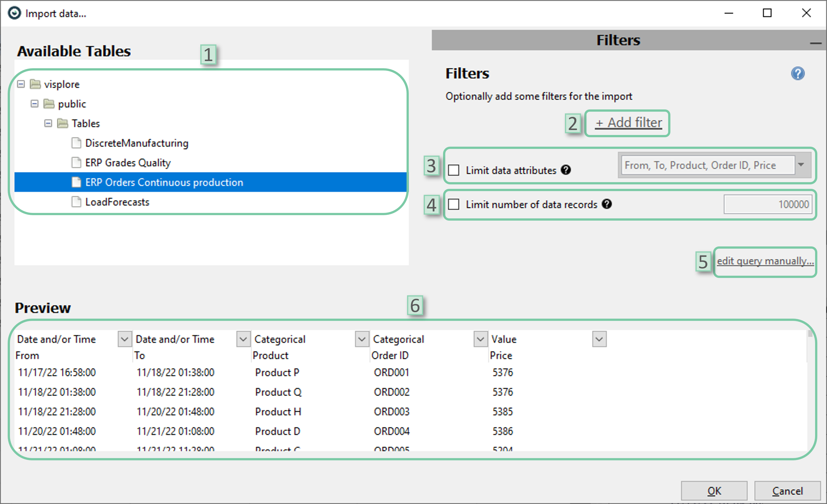
Task: Open type dropdown for Order ID column
Action: click(480, 339)
